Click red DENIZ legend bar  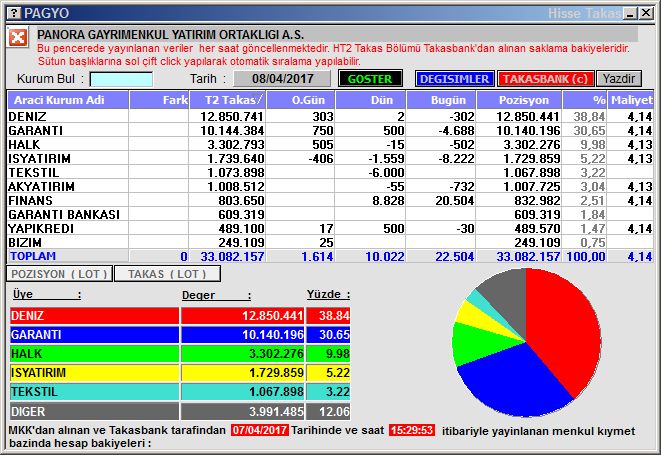(x=94, y=315)
